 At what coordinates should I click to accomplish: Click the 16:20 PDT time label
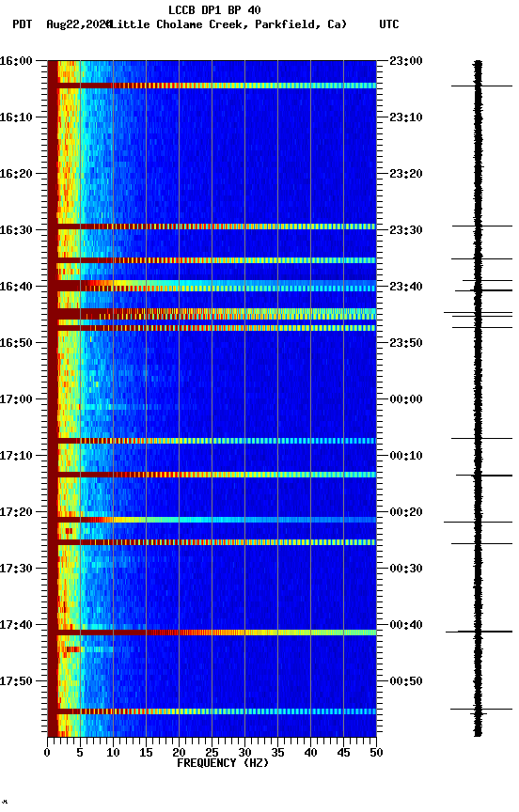click(16, 174)
